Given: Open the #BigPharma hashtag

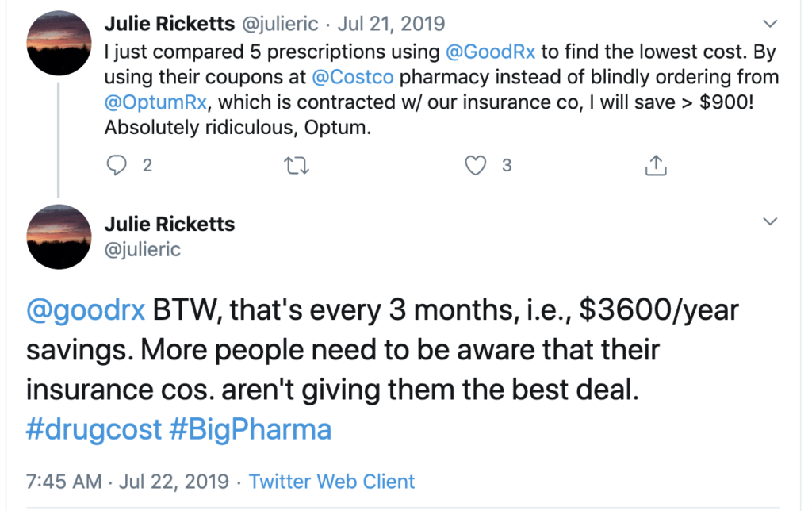Looking at the screenshot, I should click(253, 429).
